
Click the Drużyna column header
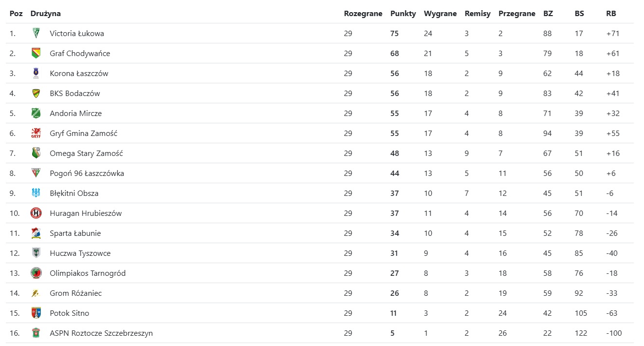[45, 14]
